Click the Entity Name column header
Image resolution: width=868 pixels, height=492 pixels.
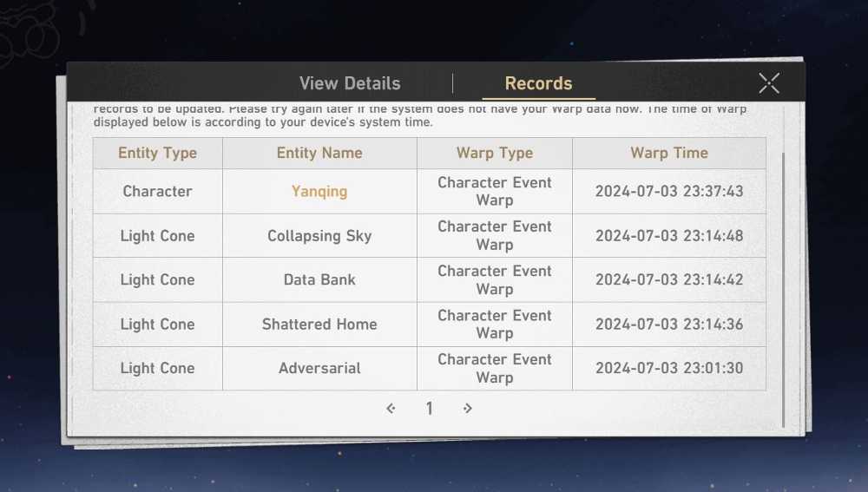tap(319, 153)
